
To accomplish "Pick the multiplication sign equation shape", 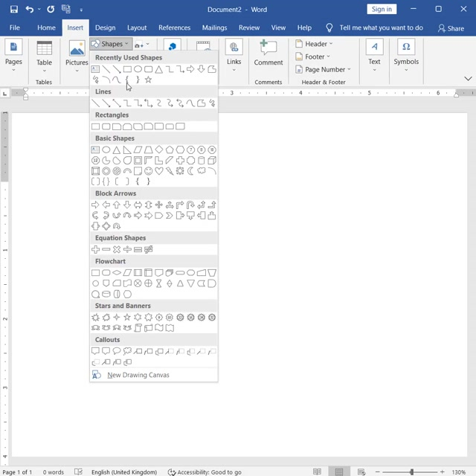I will click(117, 249).
